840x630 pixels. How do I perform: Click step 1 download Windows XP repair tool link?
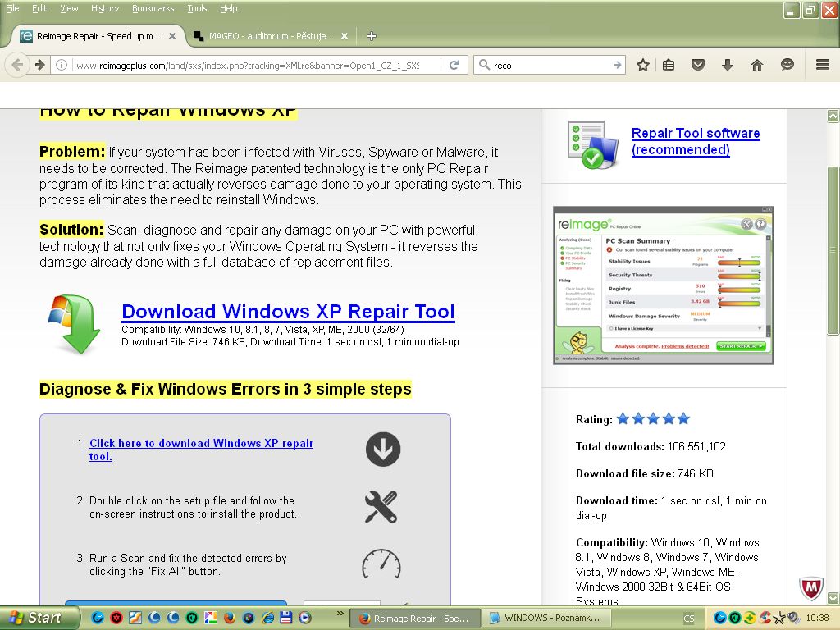coord(201,450)
